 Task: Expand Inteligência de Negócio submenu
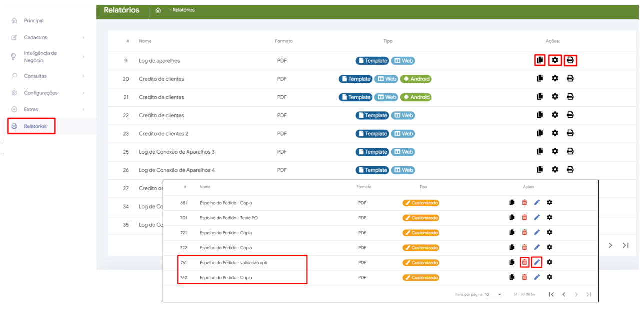[40, 57]
